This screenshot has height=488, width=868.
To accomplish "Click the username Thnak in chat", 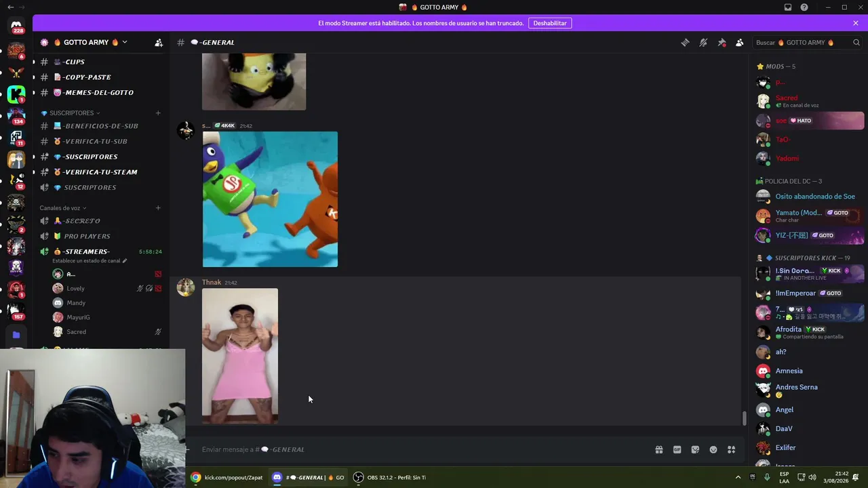I will (212, 283).
